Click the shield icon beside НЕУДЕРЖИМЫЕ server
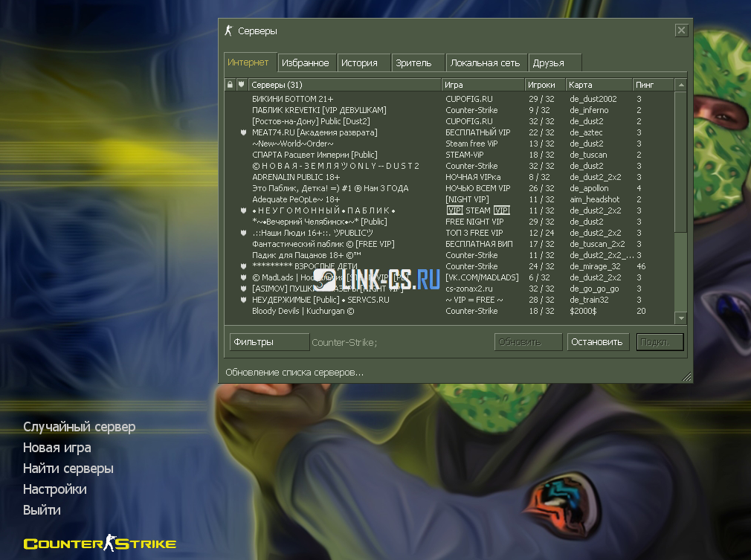 tap(242, 300)
